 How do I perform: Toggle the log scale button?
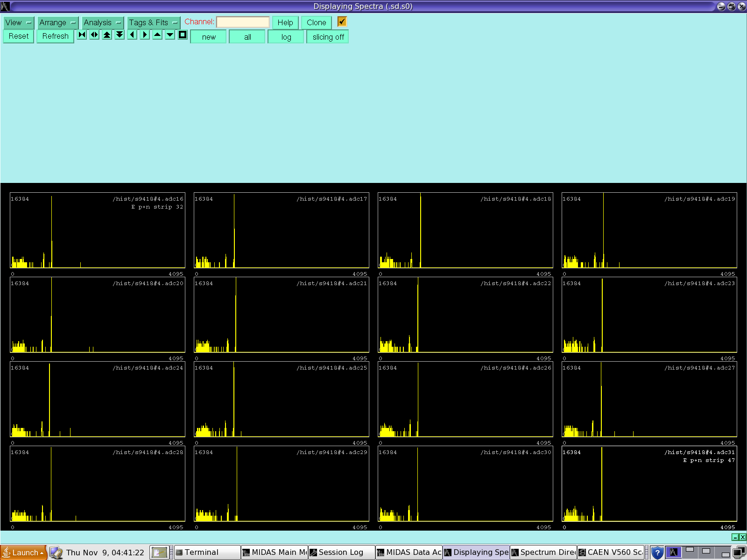coord(286,37)
